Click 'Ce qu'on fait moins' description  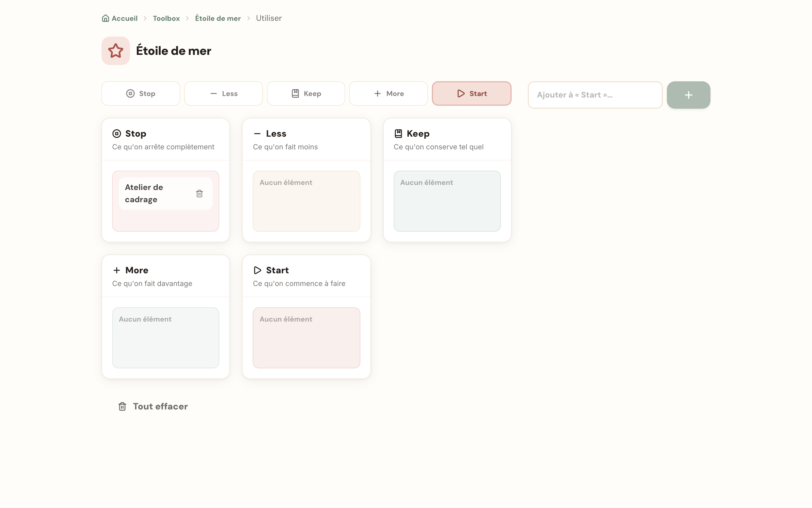pyautogui.click(x=285, y=147)
